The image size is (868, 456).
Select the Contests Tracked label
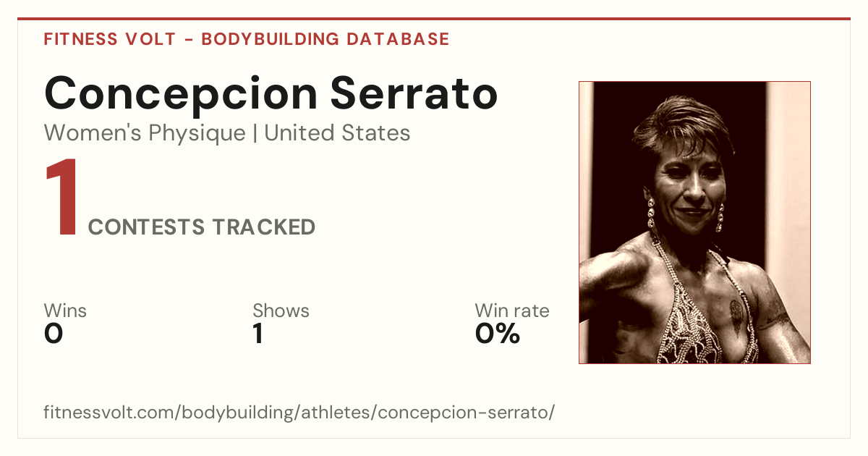tap(202, 227)
